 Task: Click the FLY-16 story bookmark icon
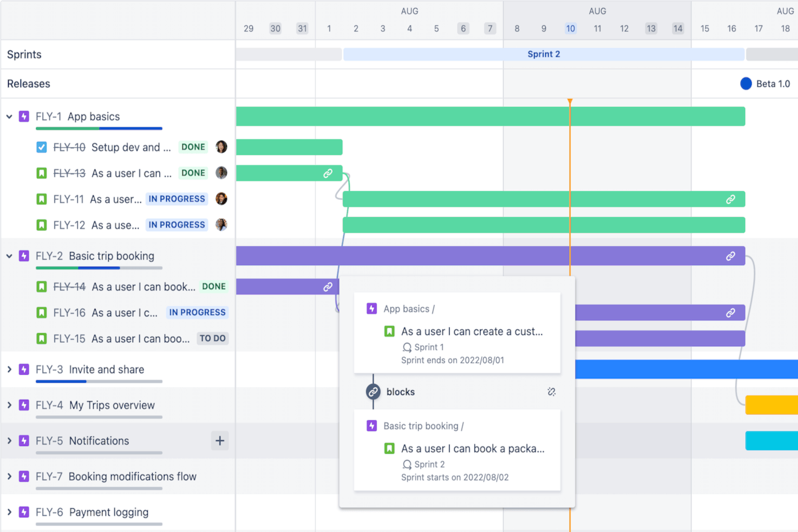[42, 313]
